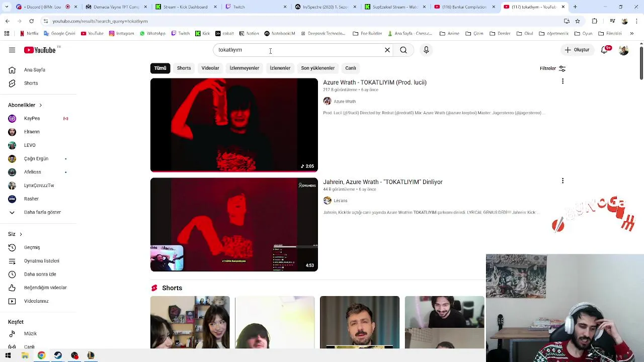Go back in the browser
This screenshot has height=362, width=644.
7,21
